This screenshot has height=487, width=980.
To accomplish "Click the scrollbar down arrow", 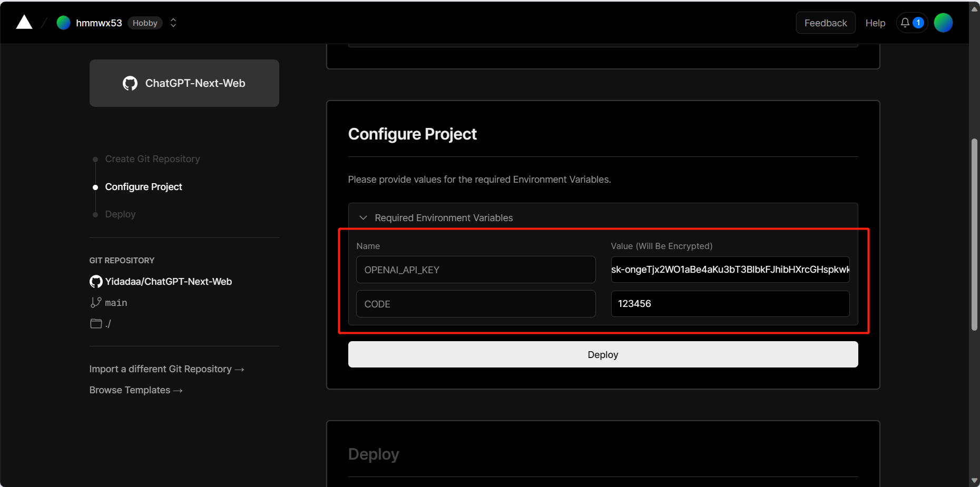I will pyautogui.click(x=974, y=481).
